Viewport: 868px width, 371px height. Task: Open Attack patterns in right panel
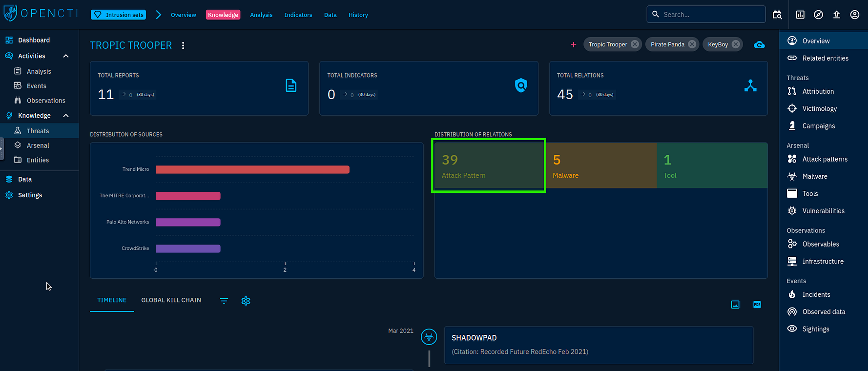coord(824,159)
